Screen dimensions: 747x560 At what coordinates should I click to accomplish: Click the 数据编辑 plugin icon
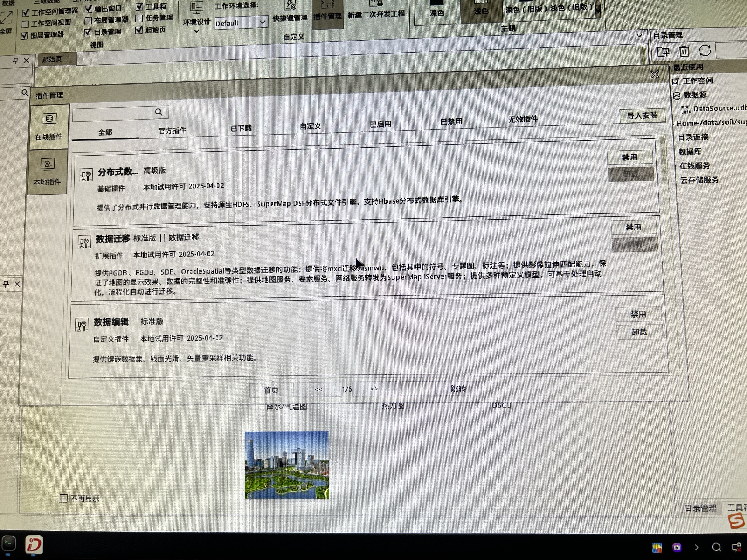pos(82,325)
